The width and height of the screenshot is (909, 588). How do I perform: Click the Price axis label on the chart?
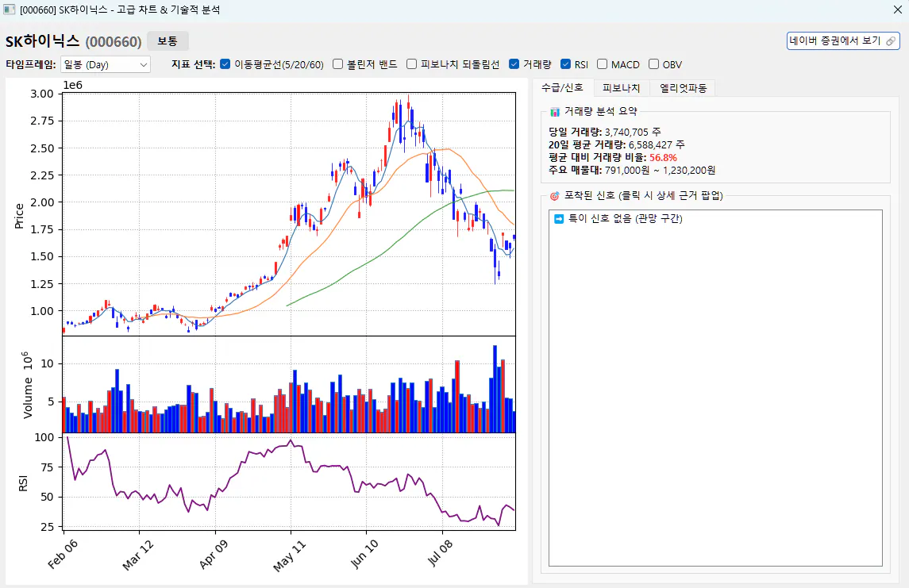click(19, 216)
